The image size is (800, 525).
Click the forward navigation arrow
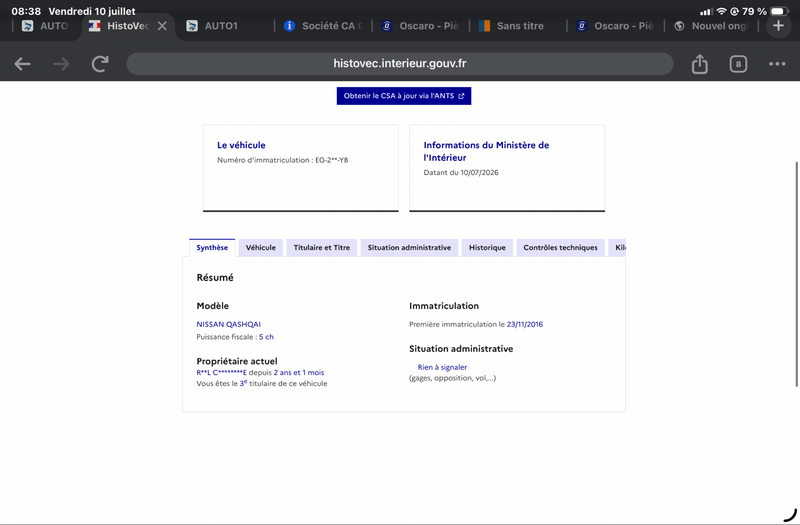tap(61, 64)
